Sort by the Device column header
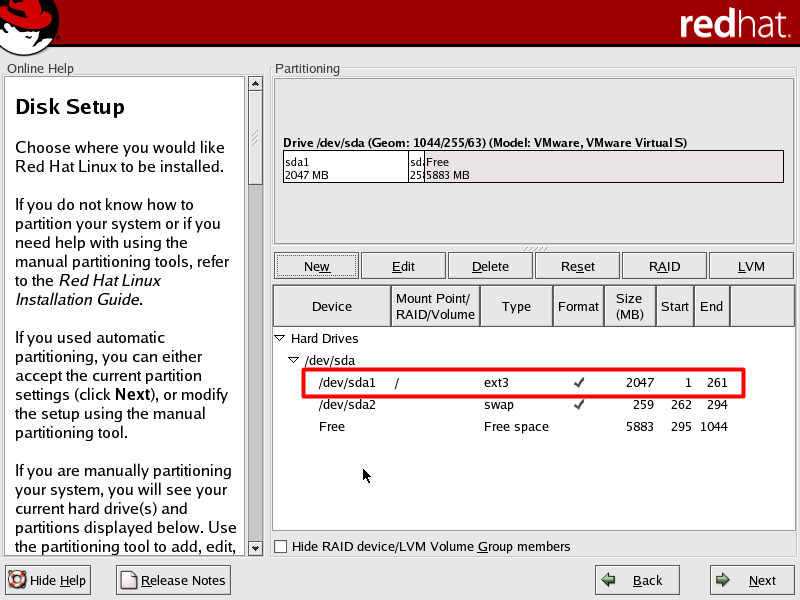Viewport: 800px width, 600px height. click(332, 306)
